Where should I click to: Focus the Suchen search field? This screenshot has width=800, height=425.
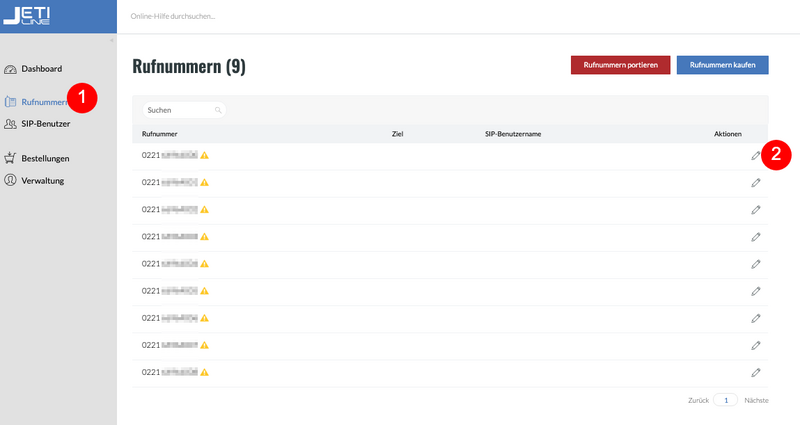point(180,109)
